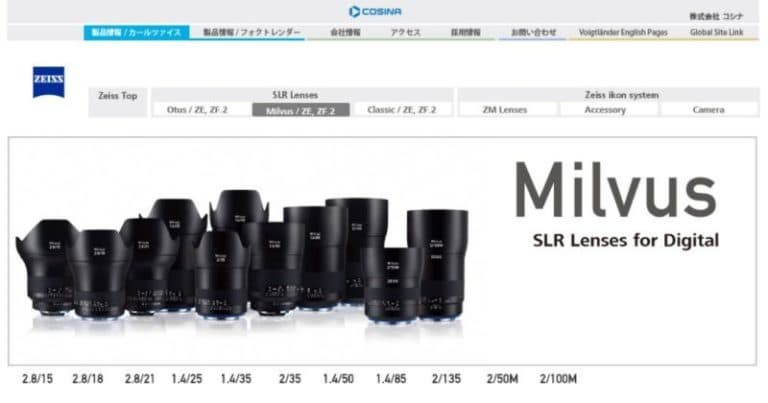This screenshot has width=768, height=403.
Task: Click the 株式会社 コシナ company name
Action: point(716,16)
